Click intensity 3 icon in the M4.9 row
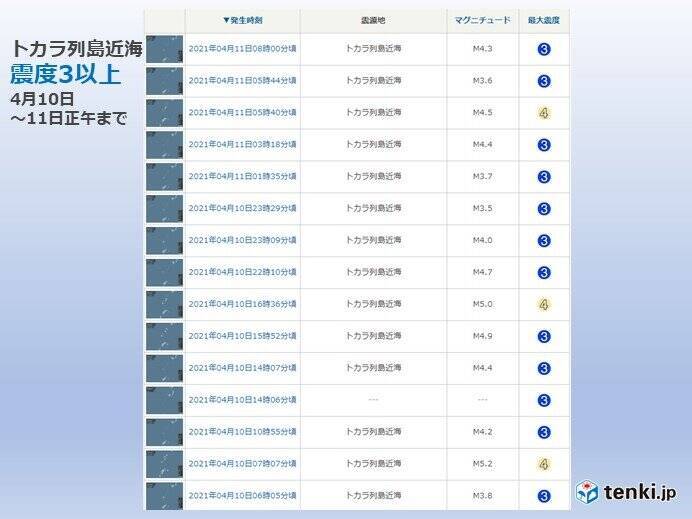This screenshot has width=692, height=519. [x=544, y=336]
